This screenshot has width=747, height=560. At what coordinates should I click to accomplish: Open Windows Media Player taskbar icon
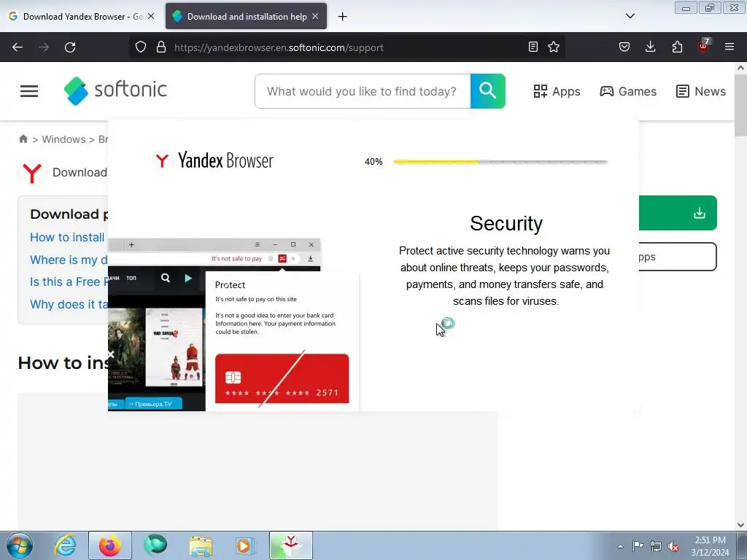(245, 545)
